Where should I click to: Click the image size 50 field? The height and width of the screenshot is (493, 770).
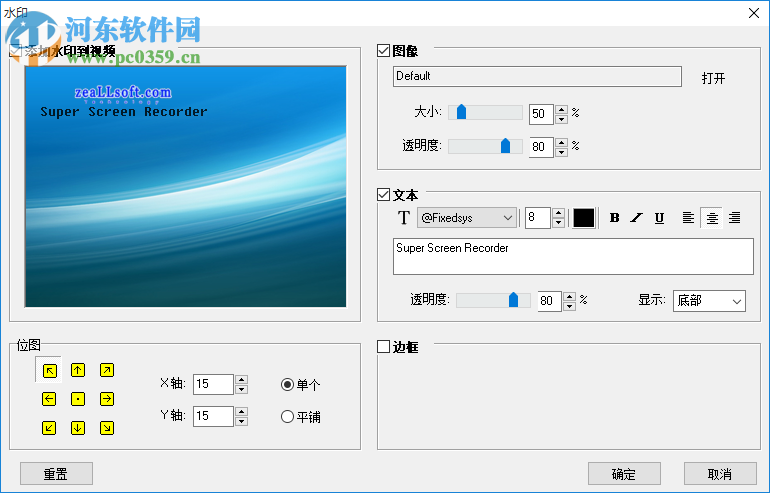tap(542, 114)
